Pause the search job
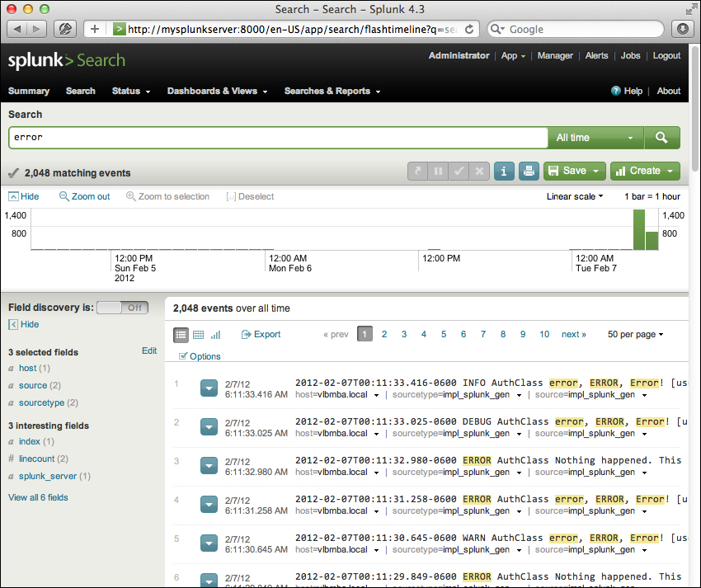701x588 pixels. 438,172
